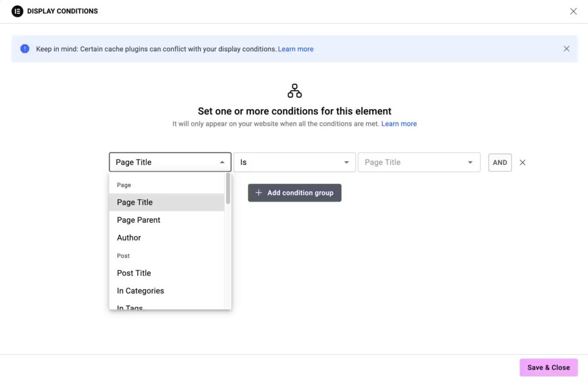Open Learn more link in cache notice
This screenshot has height=379, width=588.
coord(296,49)
